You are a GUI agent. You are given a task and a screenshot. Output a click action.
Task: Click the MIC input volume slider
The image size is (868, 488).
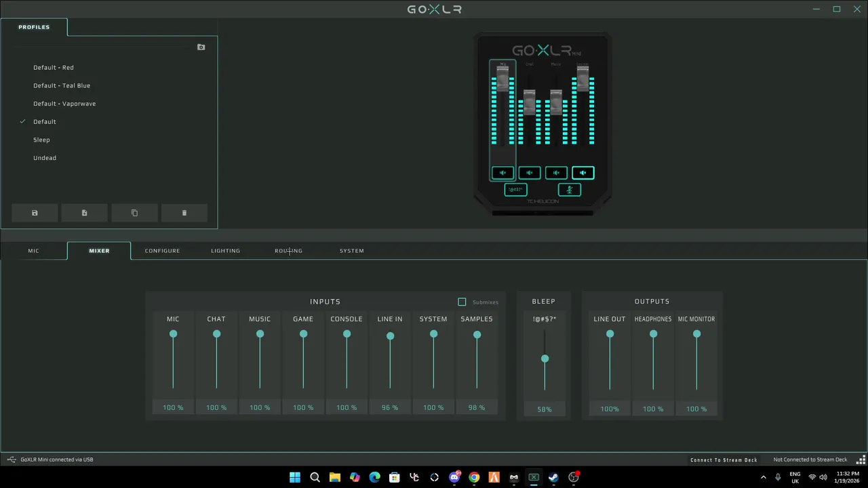(173, 361)
